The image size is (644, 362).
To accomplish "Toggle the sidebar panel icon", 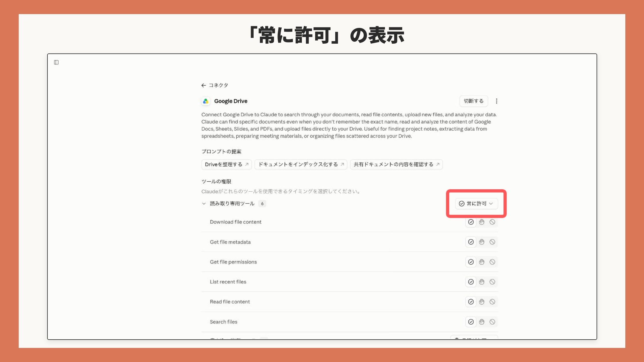I will tap(56, 62).
